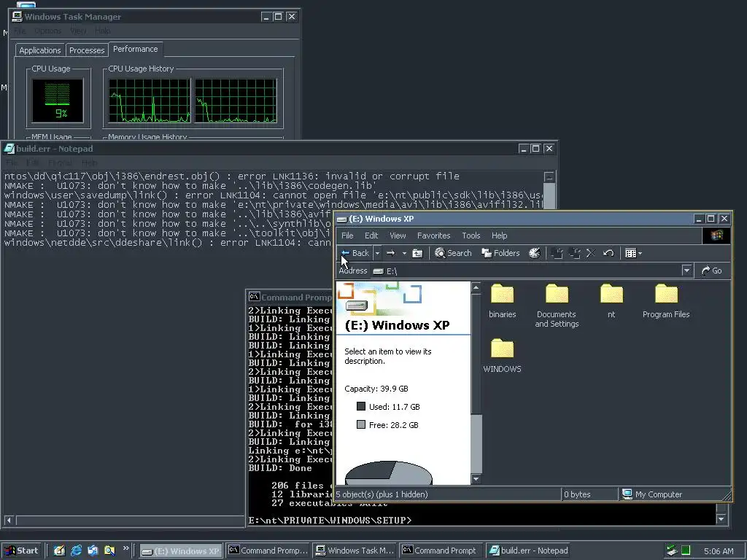
Task: Select the WINDOWS folder
Action: [502, 355]
